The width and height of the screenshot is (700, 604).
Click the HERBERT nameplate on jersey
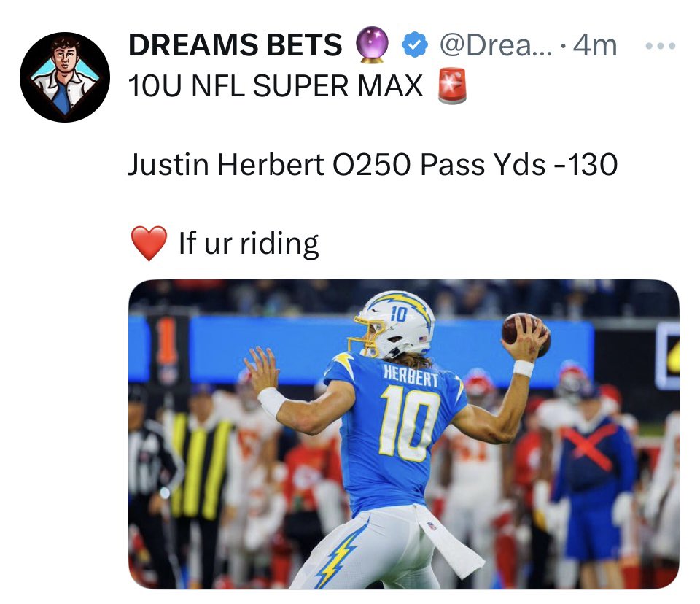click(x=411, y=375)
